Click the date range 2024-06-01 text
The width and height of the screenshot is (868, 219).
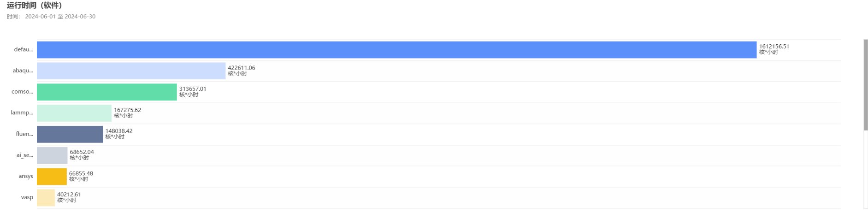click(40, 17)
